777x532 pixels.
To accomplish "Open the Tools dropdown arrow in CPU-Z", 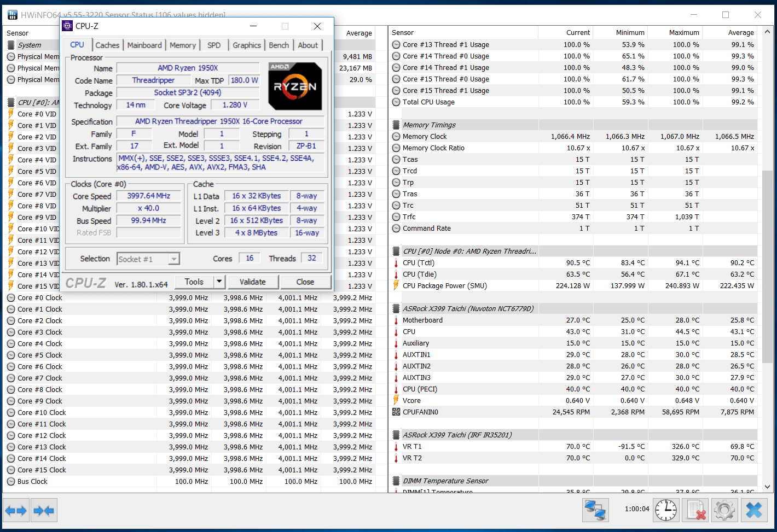I will click(x=219, y=282).
